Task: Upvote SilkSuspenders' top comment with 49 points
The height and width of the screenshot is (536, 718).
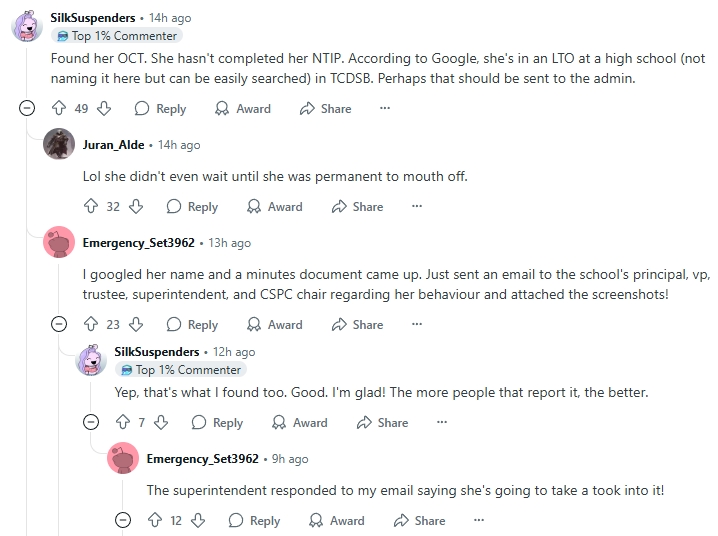Action: (x=58, y=108)
